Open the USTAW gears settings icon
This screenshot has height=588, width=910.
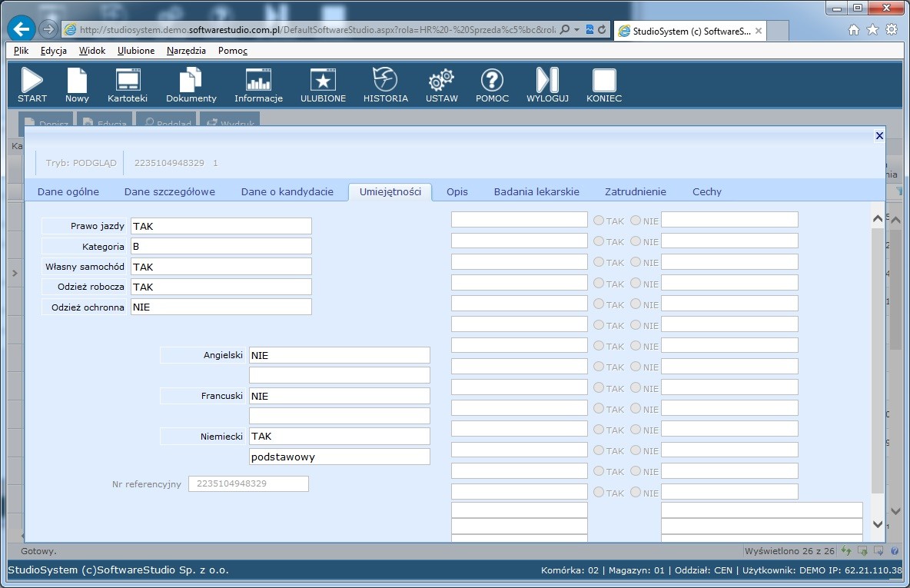(442, 85)
